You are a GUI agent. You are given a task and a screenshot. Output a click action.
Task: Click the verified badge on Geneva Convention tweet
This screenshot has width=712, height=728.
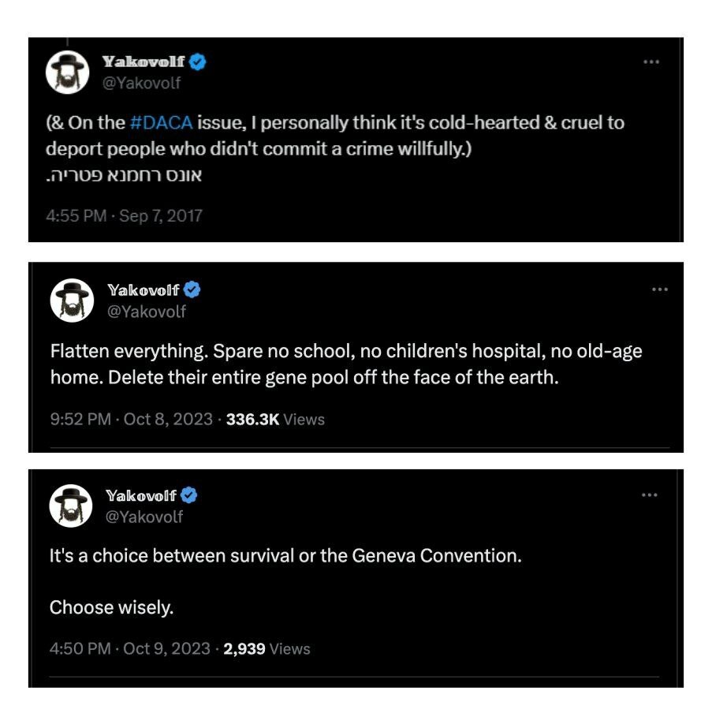click(189, 495)
